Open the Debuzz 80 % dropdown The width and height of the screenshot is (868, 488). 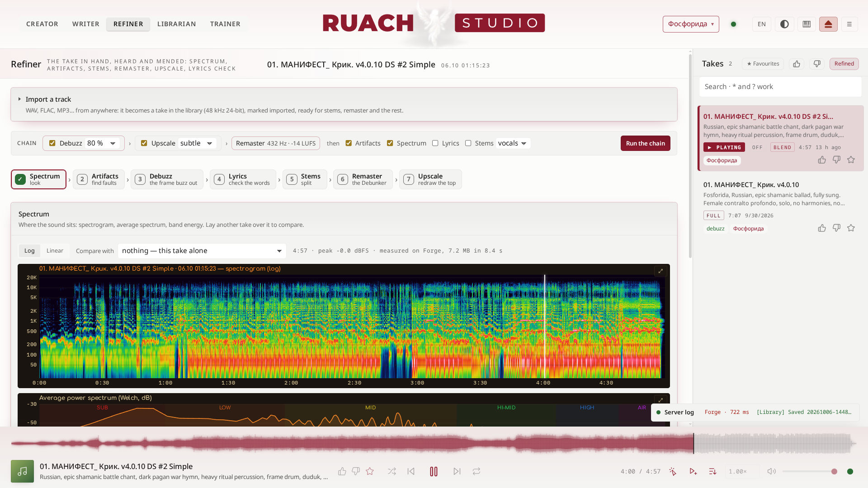103,143
